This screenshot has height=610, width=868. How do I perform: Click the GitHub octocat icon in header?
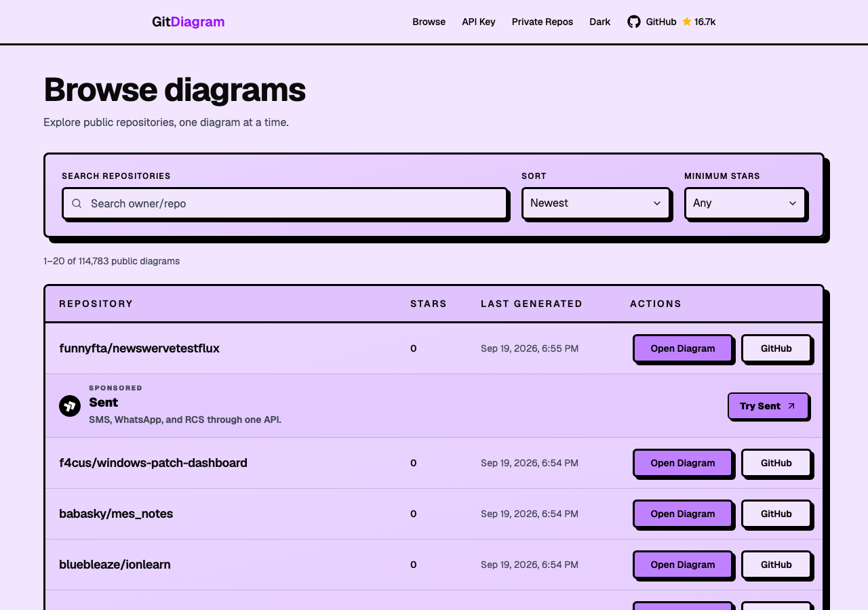click(x=634, y=22)
